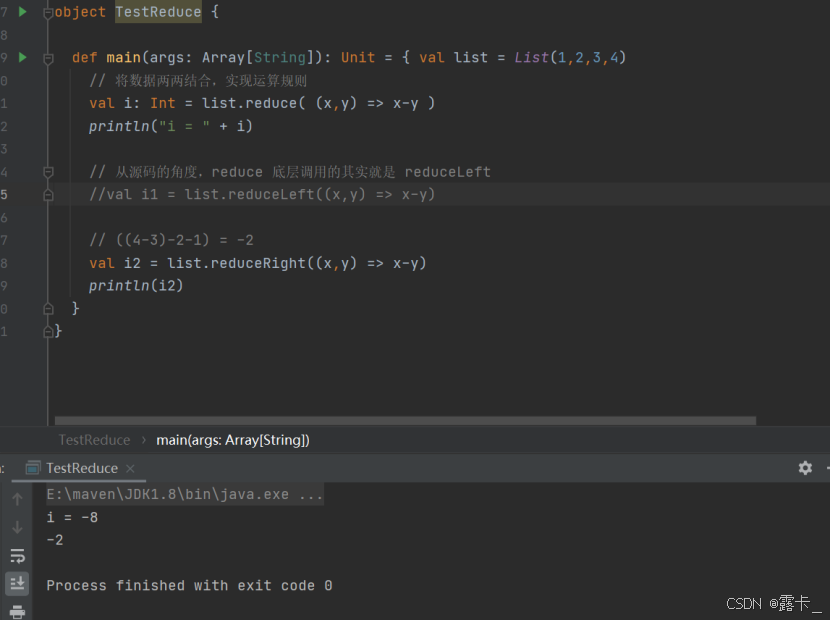
Task: Click the List(1,2,3,4) expression
Action: [x=570, y=57]
